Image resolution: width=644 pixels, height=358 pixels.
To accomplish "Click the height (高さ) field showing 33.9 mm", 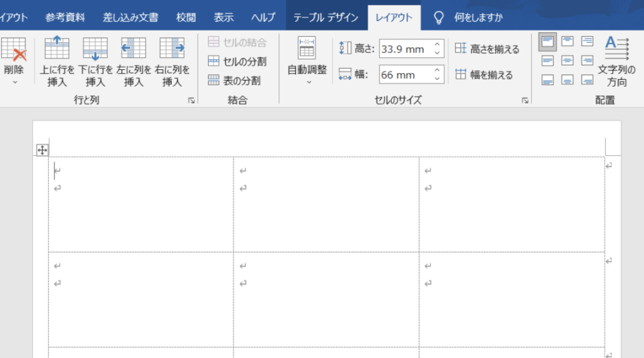I will tap(406, 49).
